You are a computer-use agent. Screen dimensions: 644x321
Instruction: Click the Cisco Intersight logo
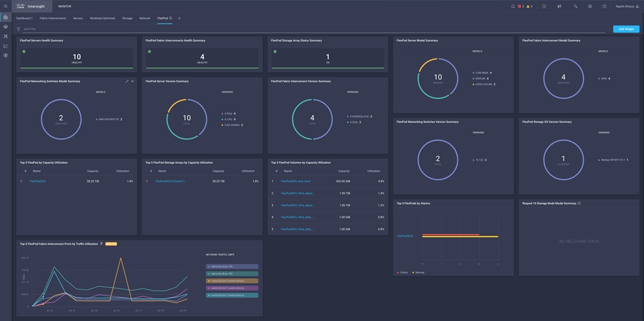31,6
